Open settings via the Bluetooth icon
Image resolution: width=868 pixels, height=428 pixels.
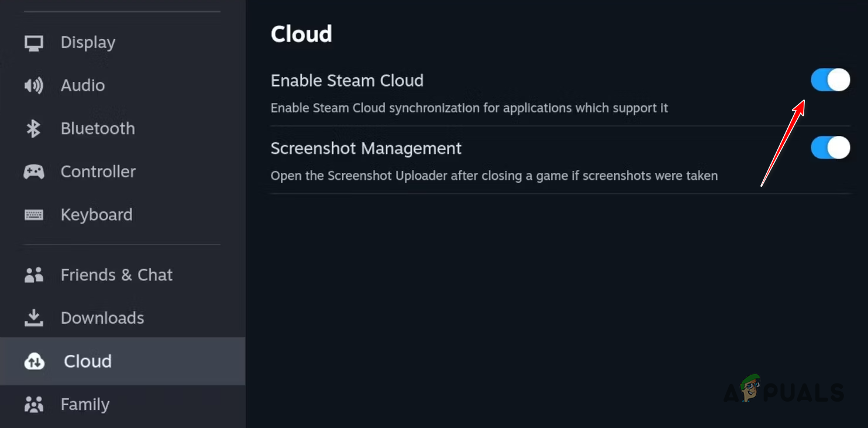pyautogui.click(x=33, y=128)
